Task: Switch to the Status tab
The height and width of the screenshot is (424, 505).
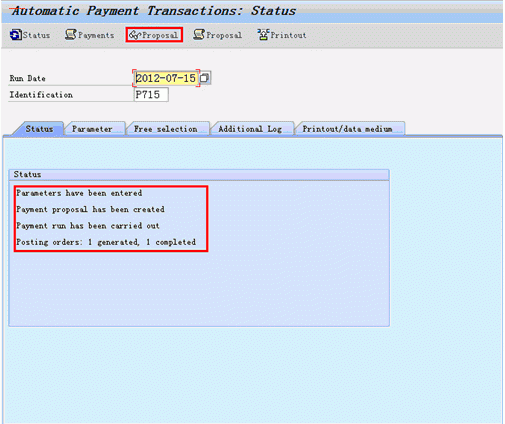Action: tap(39, 129)
